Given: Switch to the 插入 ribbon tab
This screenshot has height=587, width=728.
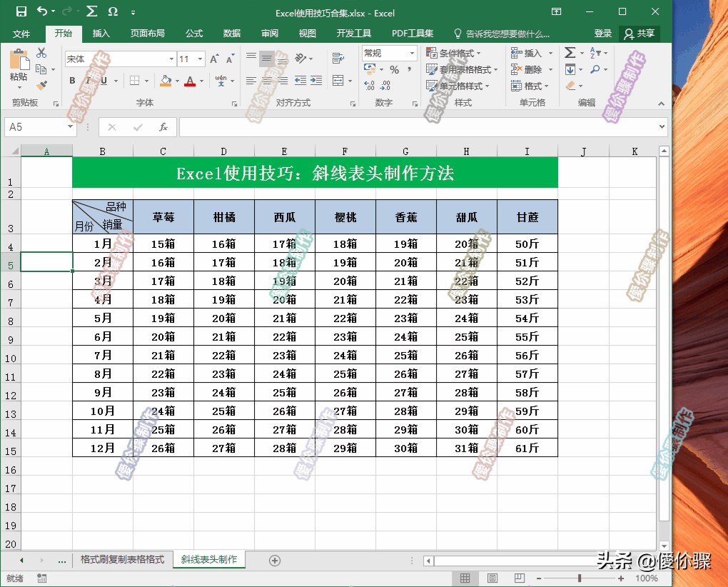Looking at the screenshot, I should [x=101, y=33].
